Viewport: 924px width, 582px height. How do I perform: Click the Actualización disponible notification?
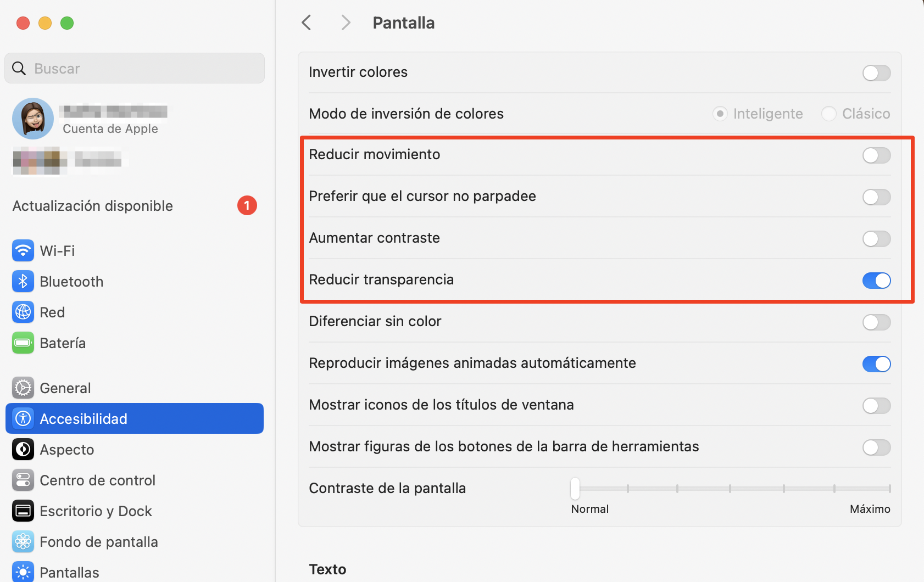(x=92, y=206)
